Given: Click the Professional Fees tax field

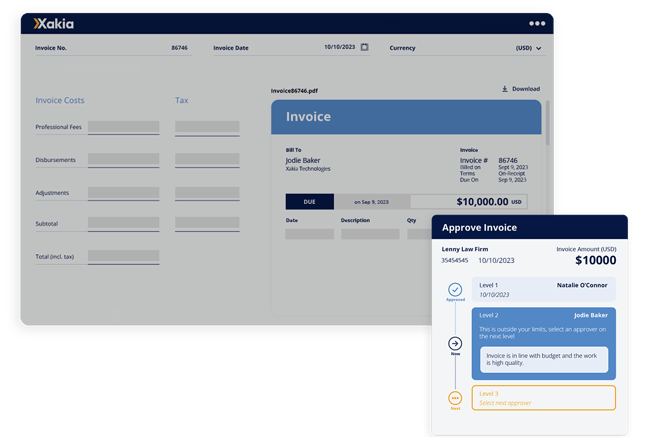Looking at the screenshot, I should [x=207, y=128].
